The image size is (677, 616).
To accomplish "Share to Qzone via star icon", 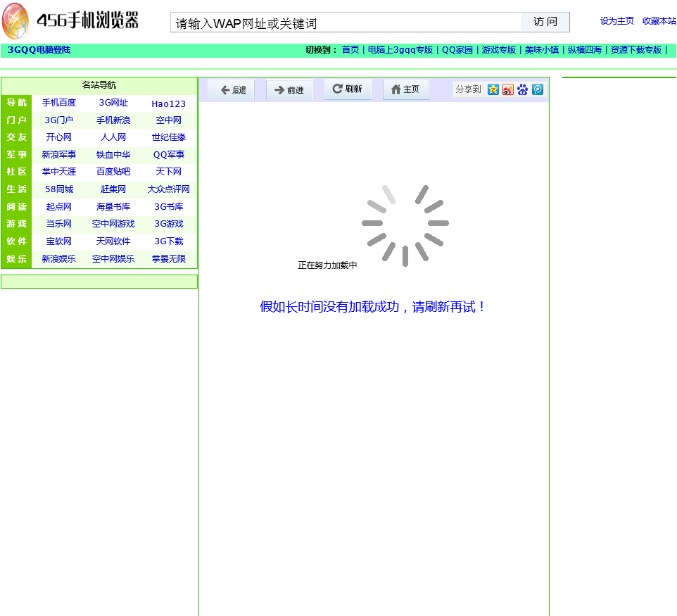I will click(x=493, y=89).
